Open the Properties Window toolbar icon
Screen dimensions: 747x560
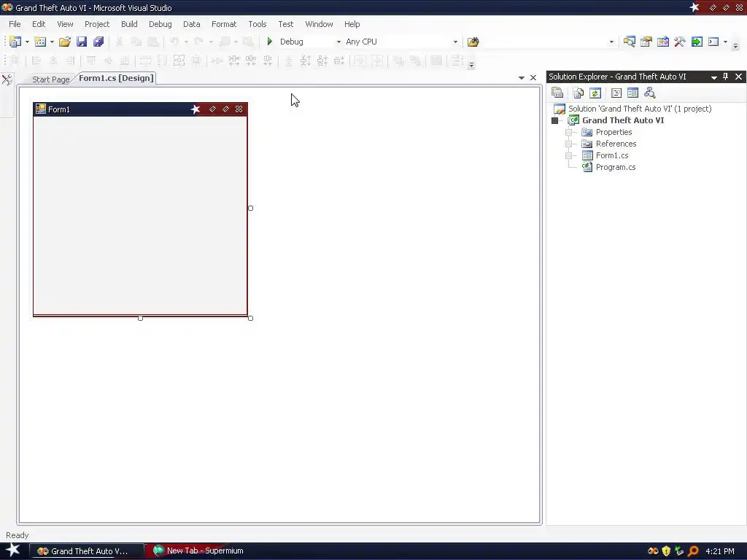point(646,42)
